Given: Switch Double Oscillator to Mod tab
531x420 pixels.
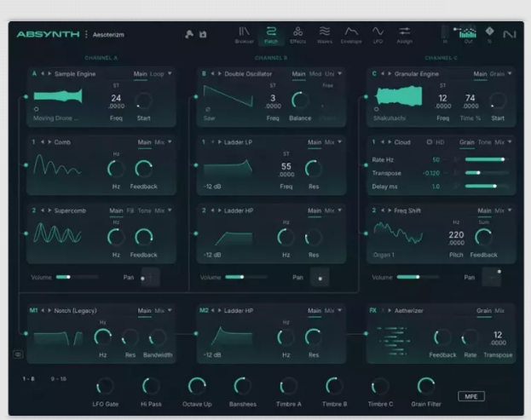Looking at the screenshot, I should click(x=315, y=74).
